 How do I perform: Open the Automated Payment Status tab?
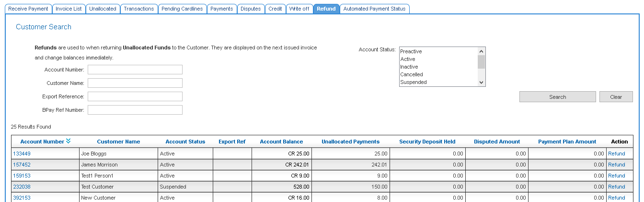[374, 9]
